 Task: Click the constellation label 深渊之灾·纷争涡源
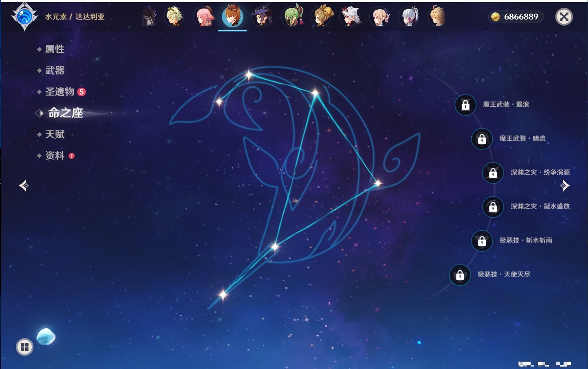[540, 172]
